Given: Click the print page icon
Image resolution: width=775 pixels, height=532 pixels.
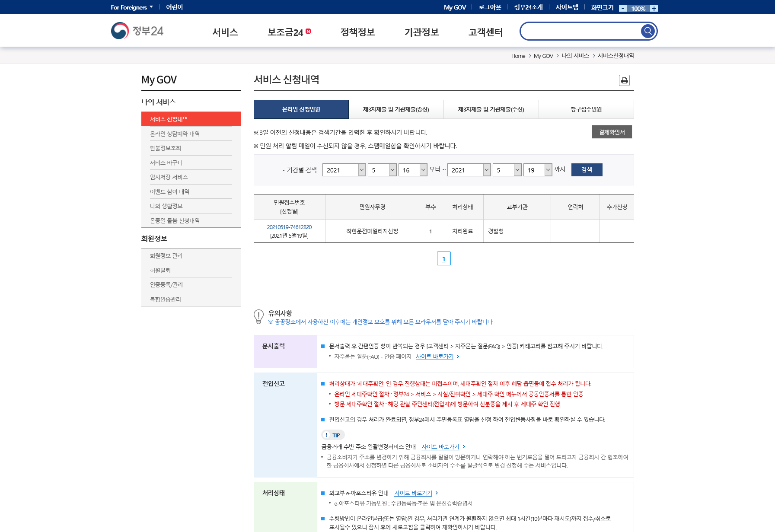Looking at the screenshot, I should click(x=624, y=80).
